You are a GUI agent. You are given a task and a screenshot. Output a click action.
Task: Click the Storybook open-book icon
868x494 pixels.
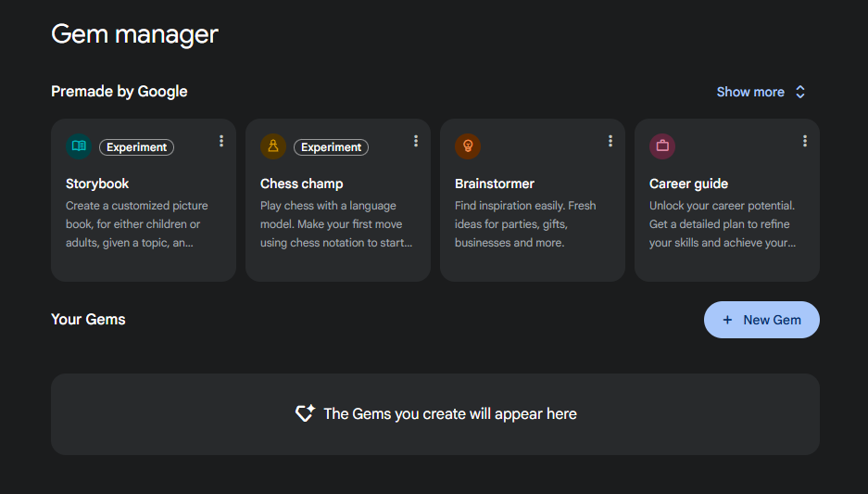(79, 146)
